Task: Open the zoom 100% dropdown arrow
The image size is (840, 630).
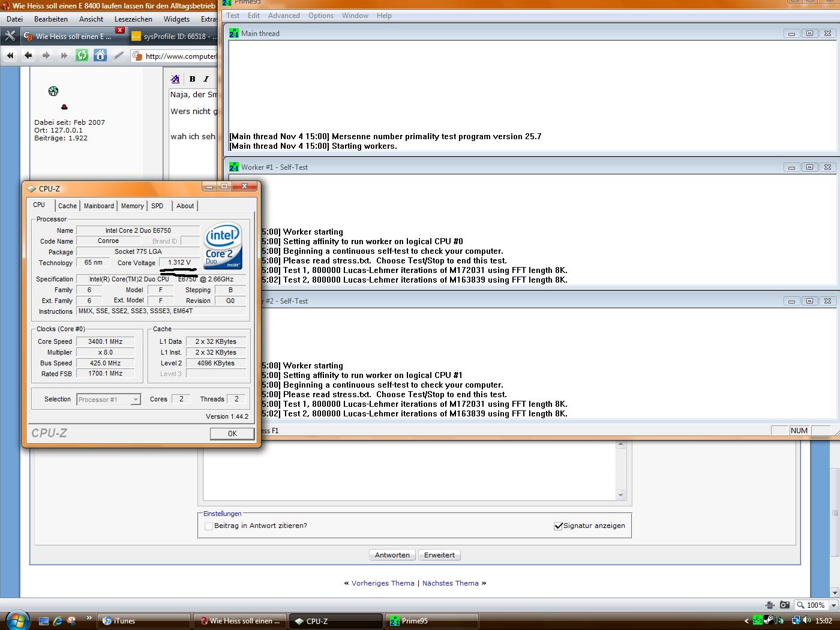Action: (832, 605)
